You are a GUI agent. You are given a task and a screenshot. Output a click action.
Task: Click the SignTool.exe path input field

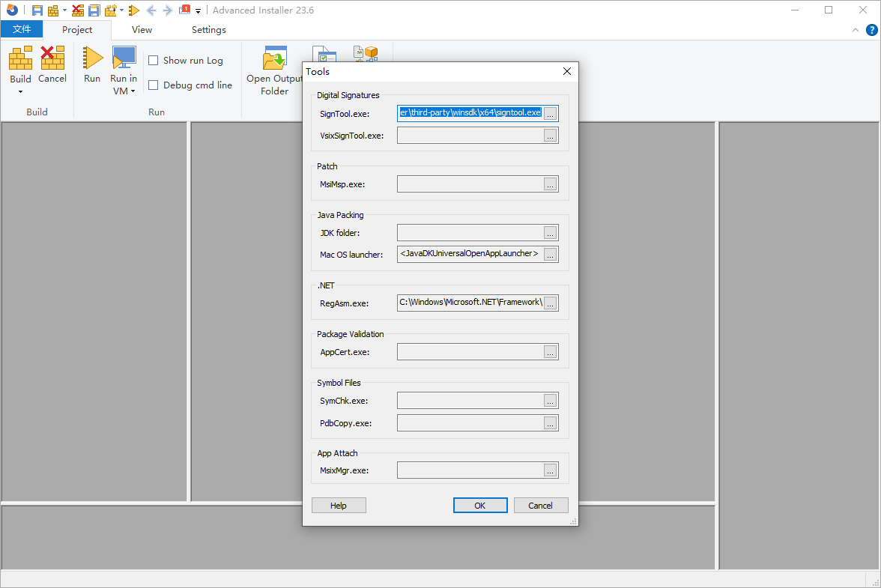470,113
